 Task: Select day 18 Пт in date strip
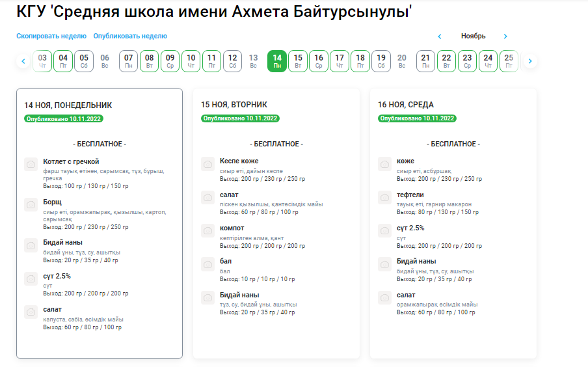click(360, 61)
